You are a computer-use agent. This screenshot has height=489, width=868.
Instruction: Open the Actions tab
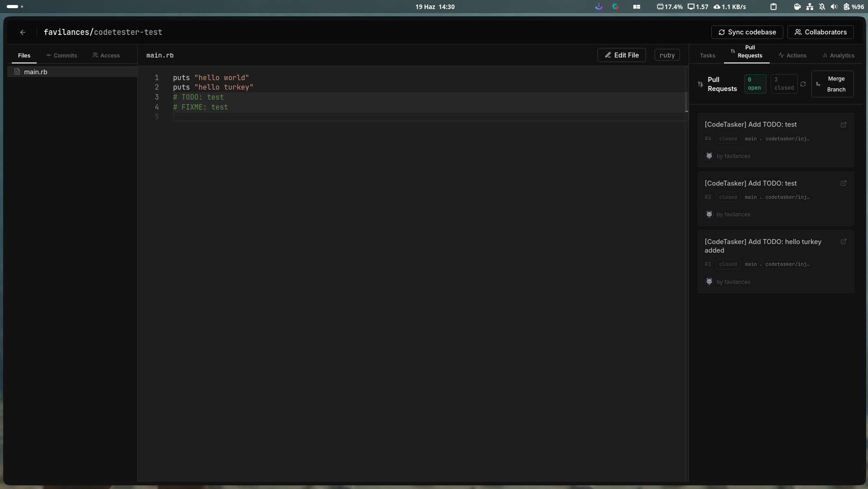792,55
